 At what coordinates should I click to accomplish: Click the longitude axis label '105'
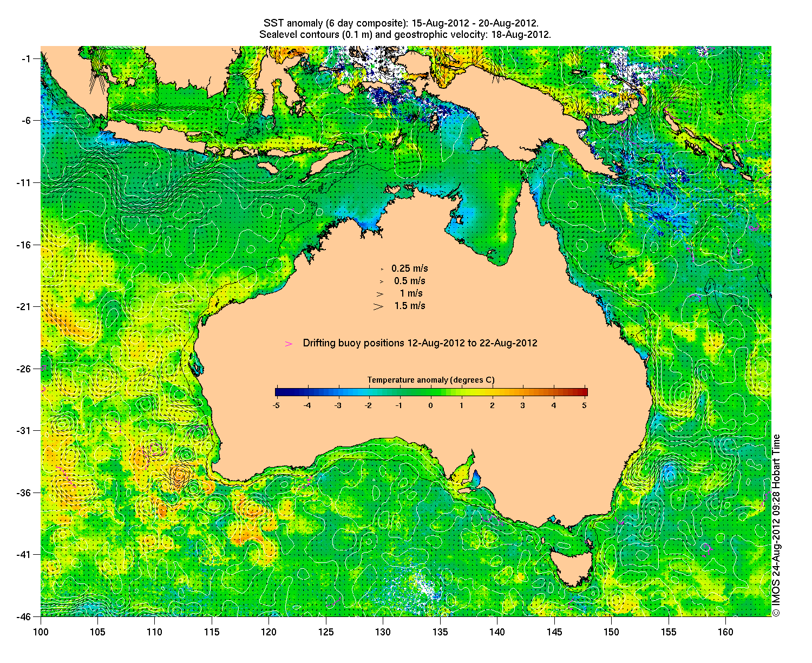pos(97,632)
